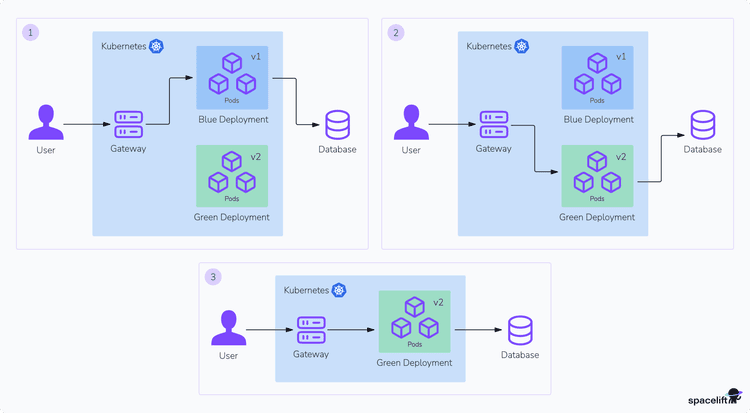The width and height of the screenshot is (750, 413).
Task: Click the Database cylinder icon in diagram 1
Action: click(x=338, y=125)
